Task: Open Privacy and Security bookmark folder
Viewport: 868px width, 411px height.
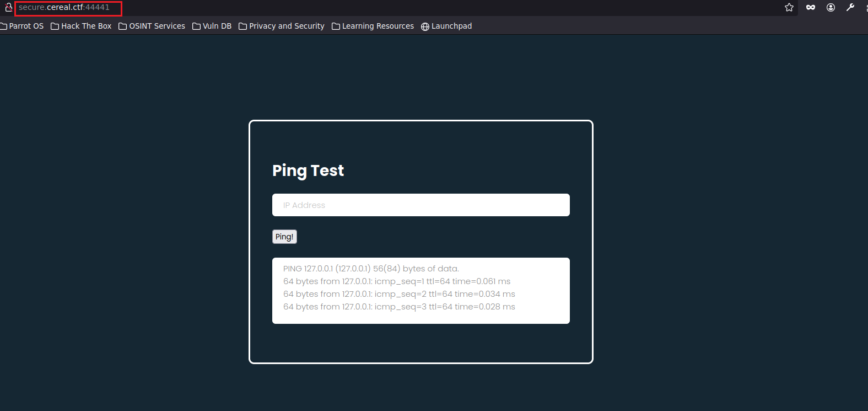Action: pyautogui.click(x=282, y=26)
